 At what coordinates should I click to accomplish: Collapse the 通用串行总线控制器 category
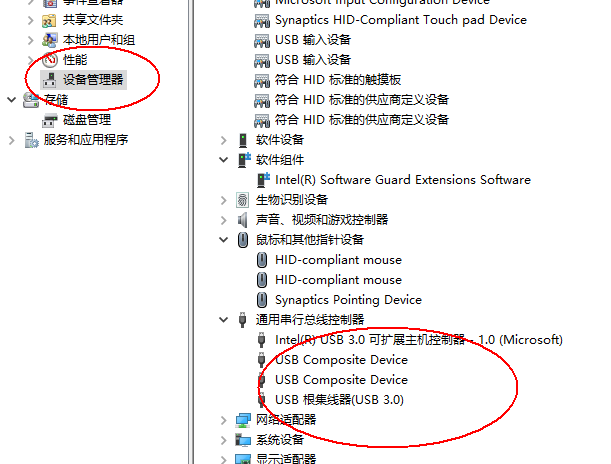(x=223, y=320)
